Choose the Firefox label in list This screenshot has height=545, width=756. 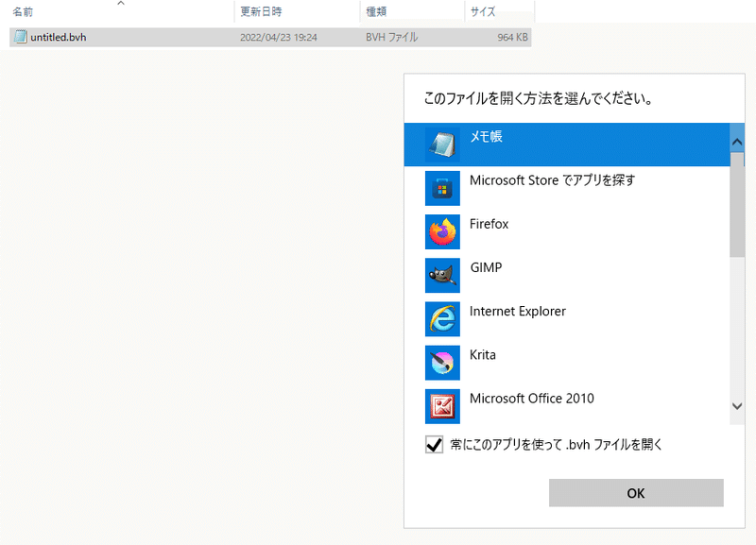[x=489, y=224]
